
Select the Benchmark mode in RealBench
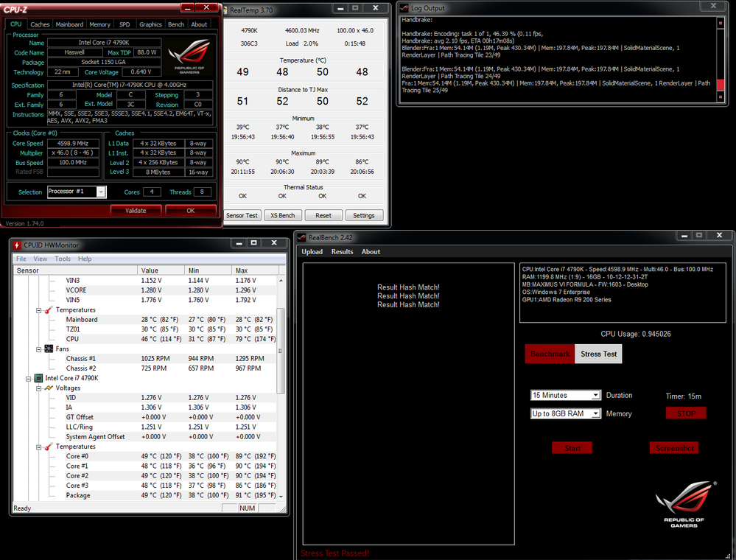click(x=550, y=354)
